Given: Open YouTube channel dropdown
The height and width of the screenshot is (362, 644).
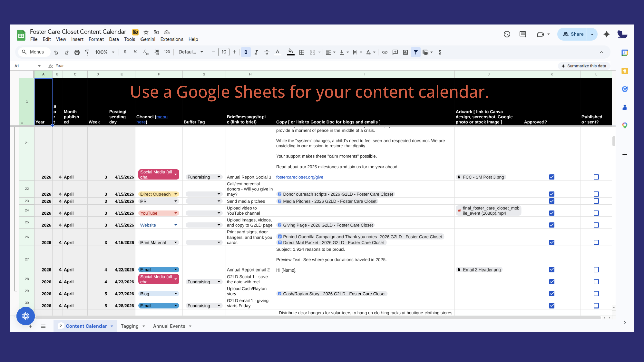Looking at the screenshot, I should pos(175,213).
